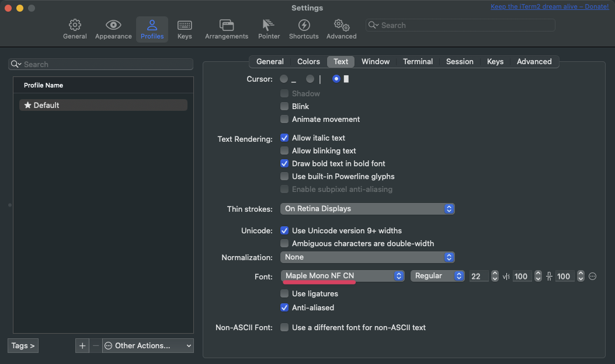615x364 pixels.
Task: Open the General settings pane
Action: [x=75, y=29]
